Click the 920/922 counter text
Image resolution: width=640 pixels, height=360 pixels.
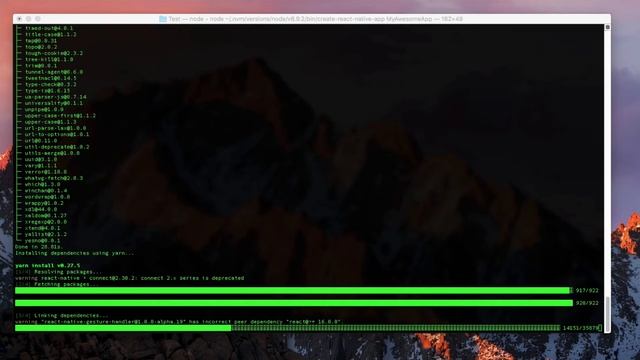(587, 303)
